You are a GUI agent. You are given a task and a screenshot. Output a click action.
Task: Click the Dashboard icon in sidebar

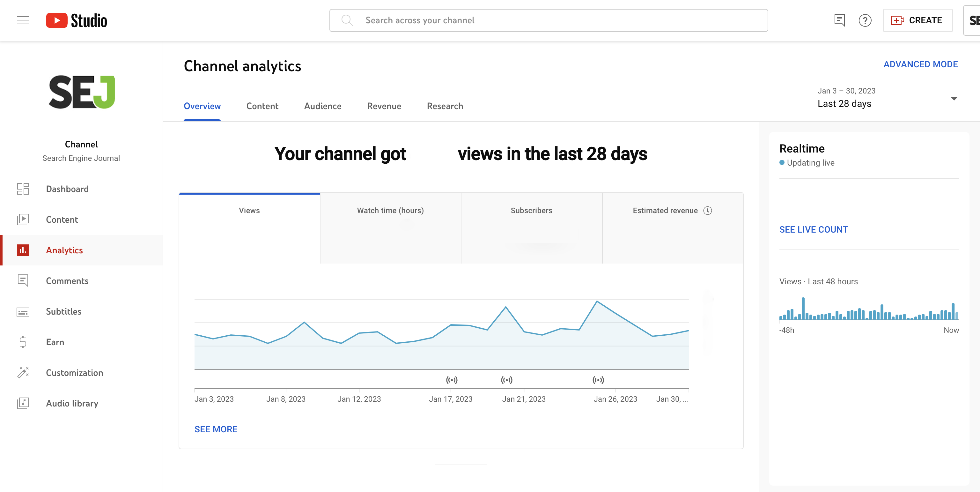coord(23,189)
